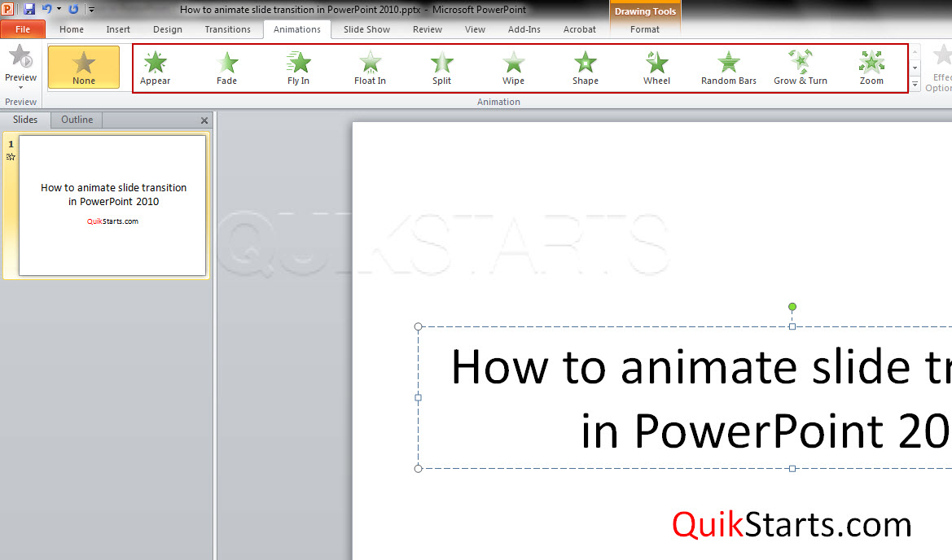Screen dimensions: 952x560
Task: Open Customize Quick Access Toolbar dropdown
Action: point(92,10)
